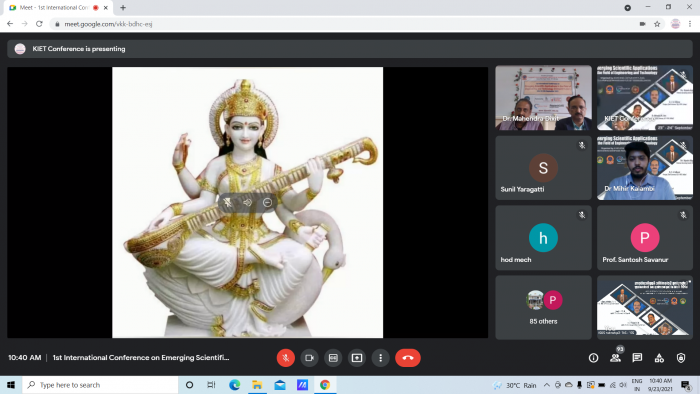Bookmark this page with the star icon
This screenshot has width=700, height=394.
[657, 24]
